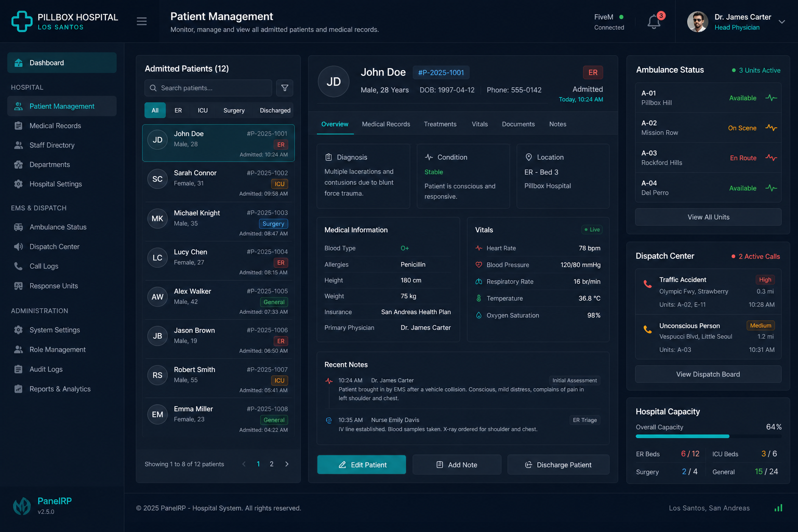This screenshot has width=798, height=532.
Task: Click the Reports & Analytics sidebar icon
Action: tap(19, 389)
